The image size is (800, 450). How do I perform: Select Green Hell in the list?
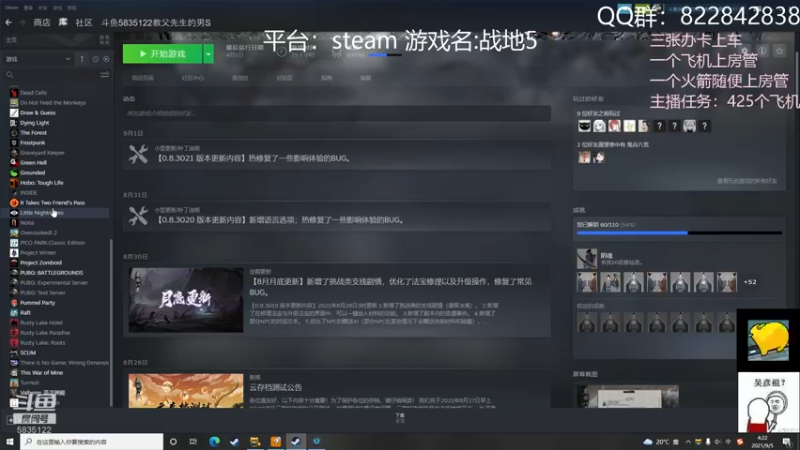coord(33,163)
